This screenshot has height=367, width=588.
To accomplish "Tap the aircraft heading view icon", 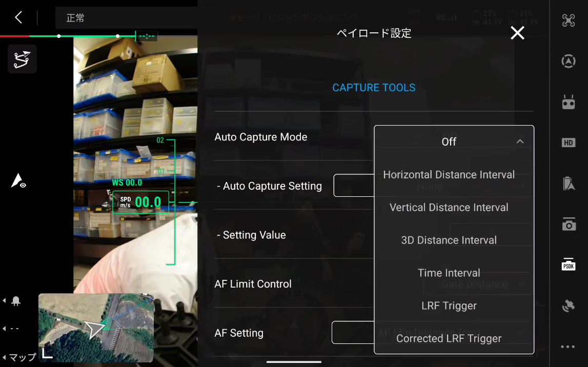I will tap(18, 180).
